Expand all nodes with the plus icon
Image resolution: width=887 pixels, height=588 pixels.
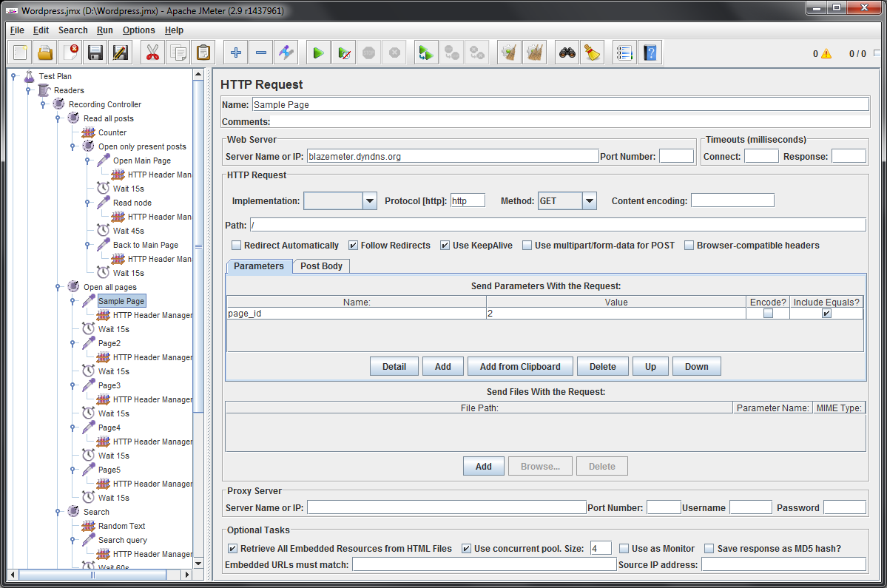tap(236, 53)
